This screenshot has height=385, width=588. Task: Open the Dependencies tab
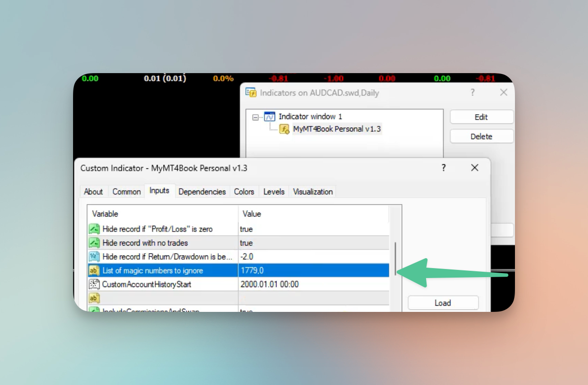pyautogui.click(x=202, y=192)
